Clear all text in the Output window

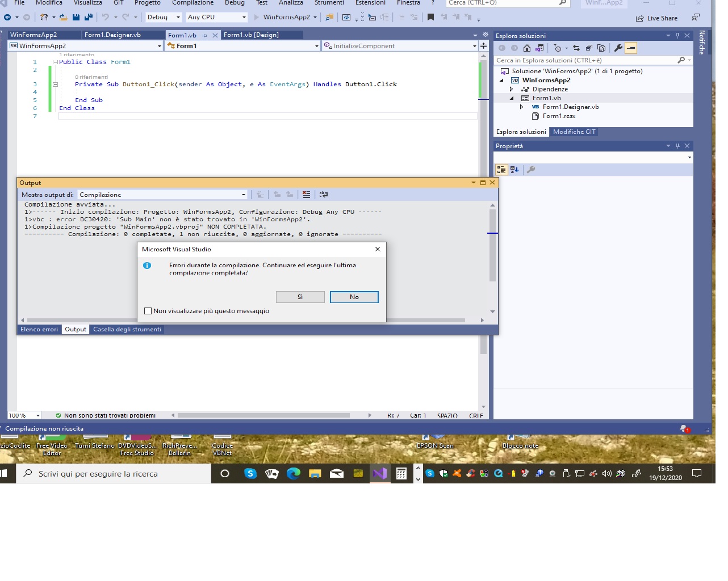(x=307, y=195)
